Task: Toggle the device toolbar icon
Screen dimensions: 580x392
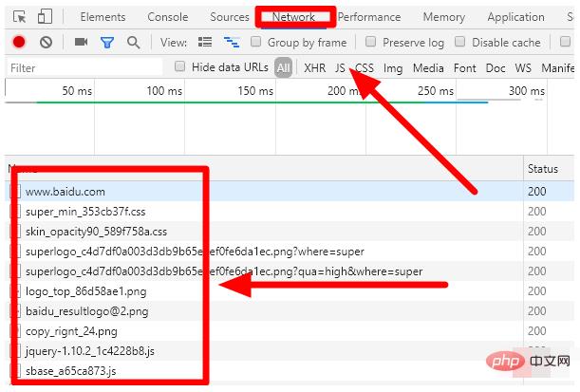Action: pyautogui.click(x=45, y=17)
